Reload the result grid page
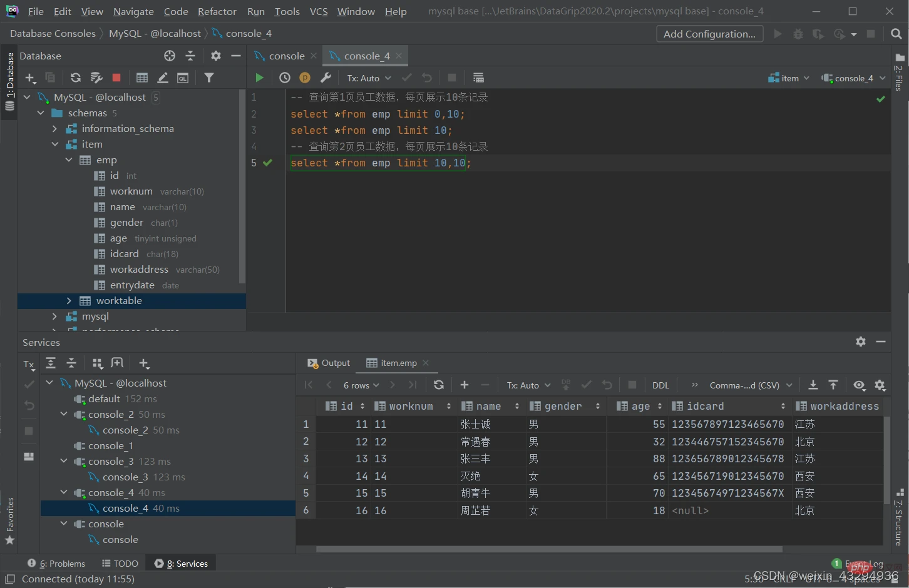Screen dimensions: 909x588 (439, 385)
